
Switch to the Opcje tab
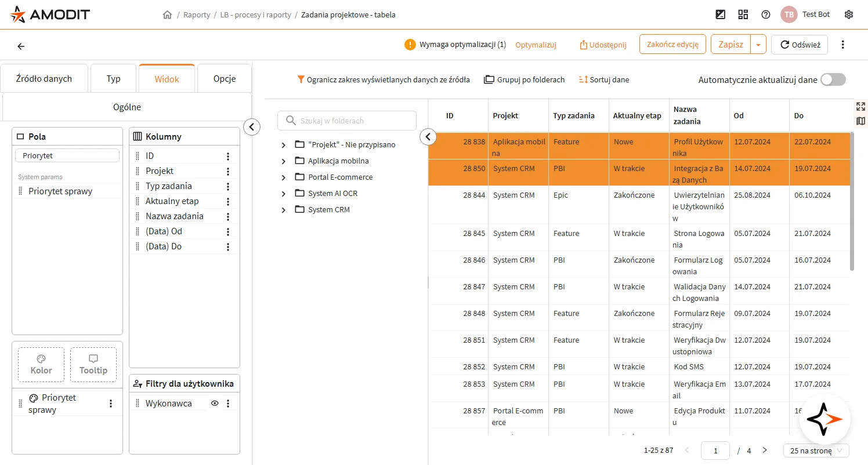coord(225,79)
